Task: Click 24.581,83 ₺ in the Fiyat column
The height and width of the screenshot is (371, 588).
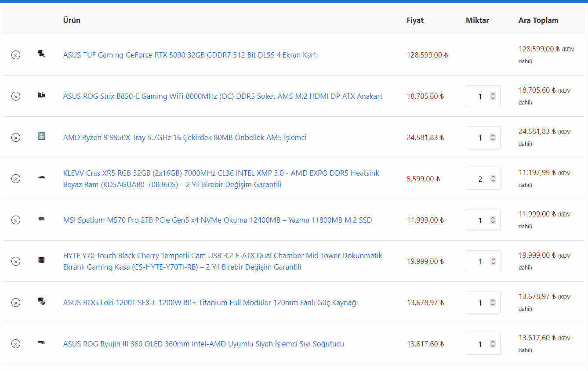Action: point(425,137)
